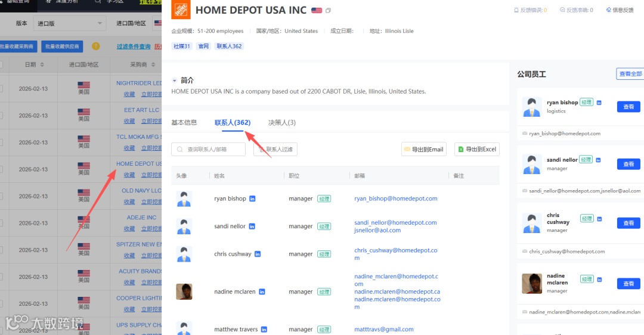Image resolution: width=644 pixels, height=335 pixels.
Task: Copy company name with the copy icon
Action: coord(328,11)
